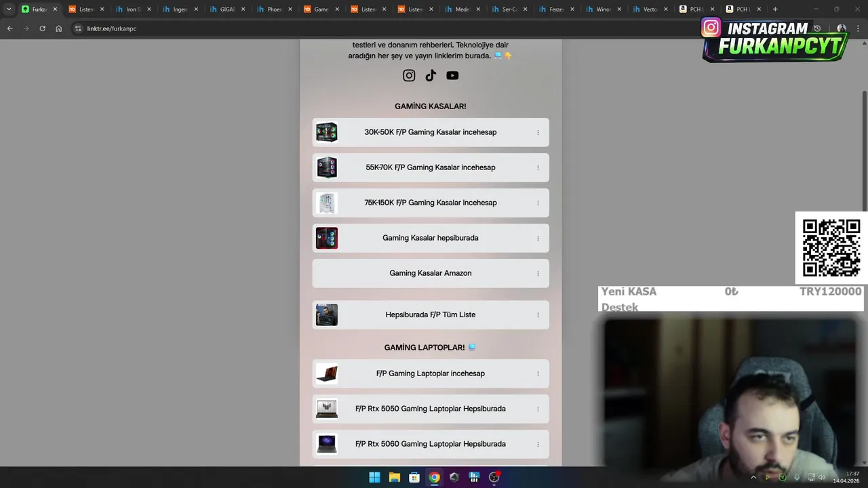Viewport: 868px width, 488px height.
Task: Open the Instagram profile icon
Action: click(x=409, y=75)
